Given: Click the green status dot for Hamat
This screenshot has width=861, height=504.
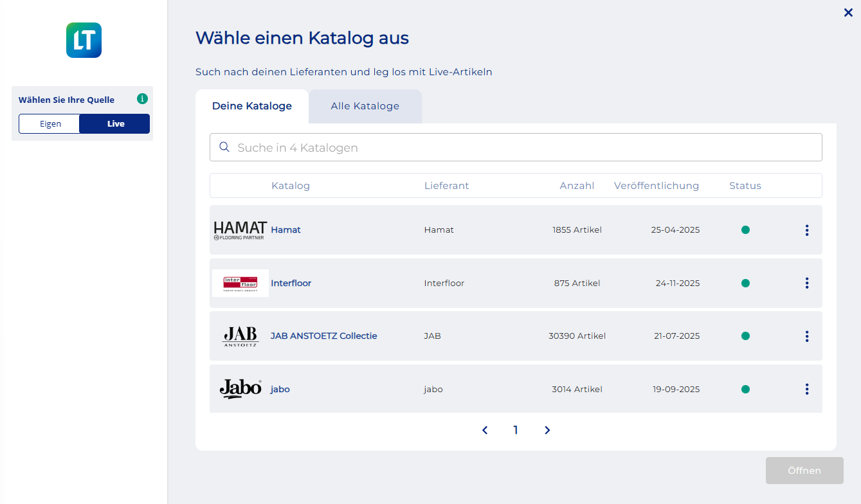Looking at the screenshot, I should click(745, 229).
